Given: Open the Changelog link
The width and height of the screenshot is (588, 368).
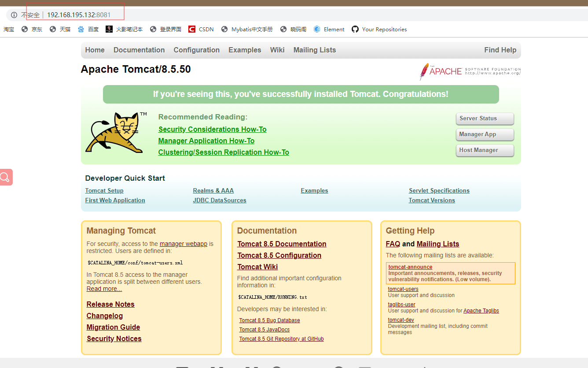Looking at the screenshot, I should click(105, 316).
